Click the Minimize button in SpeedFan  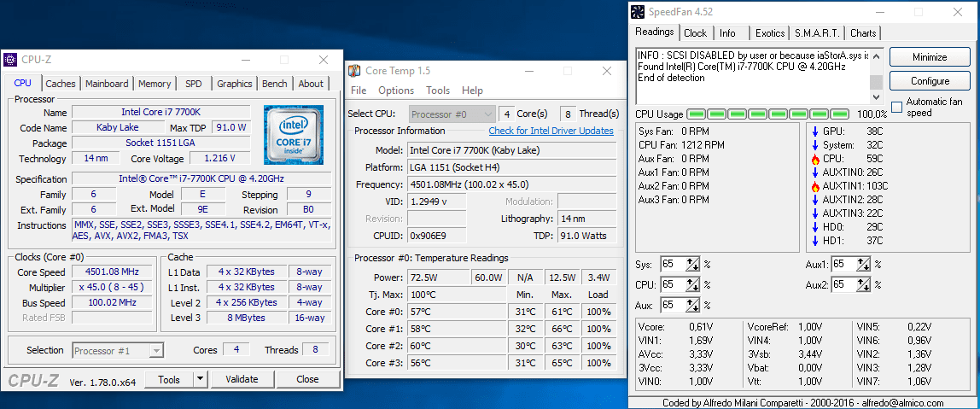[930, 57]
